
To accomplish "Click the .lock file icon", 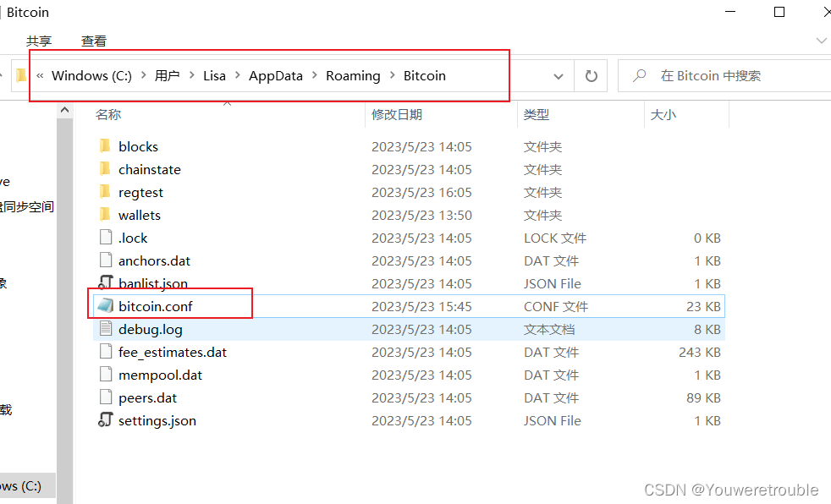I will click(x=106, y=237).
